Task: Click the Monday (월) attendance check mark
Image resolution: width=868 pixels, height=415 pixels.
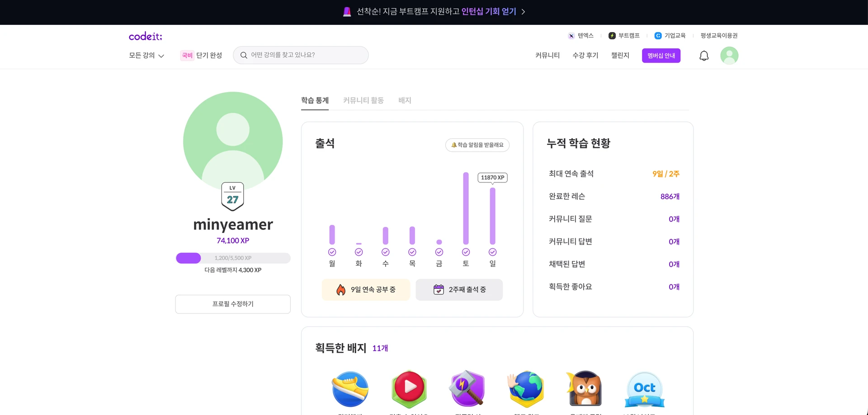Action: [332, 252]
